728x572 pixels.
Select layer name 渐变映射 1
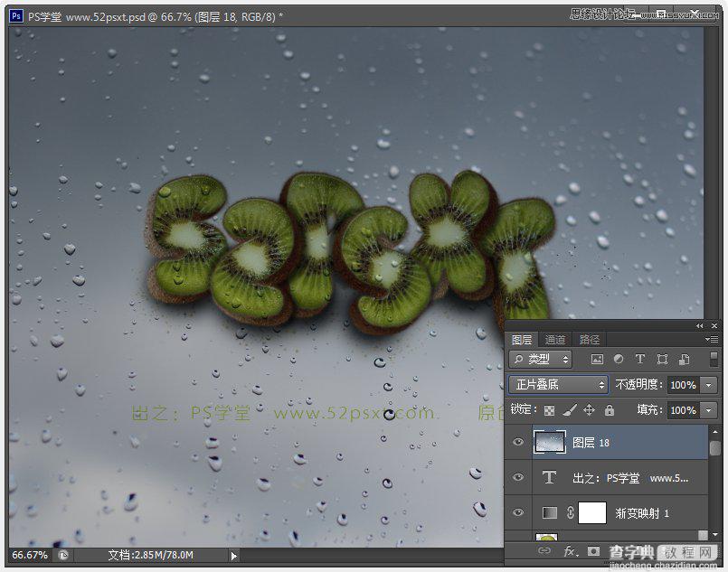642,513
